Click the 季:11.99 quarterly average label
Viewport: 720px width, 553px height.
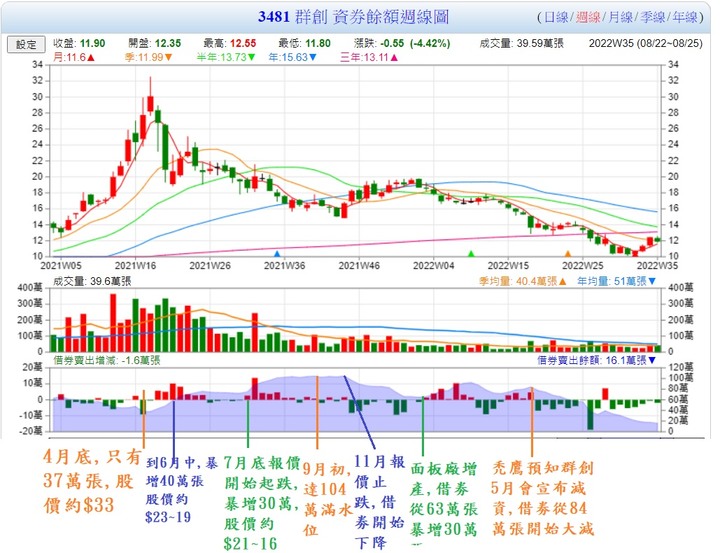click(148, 57)
